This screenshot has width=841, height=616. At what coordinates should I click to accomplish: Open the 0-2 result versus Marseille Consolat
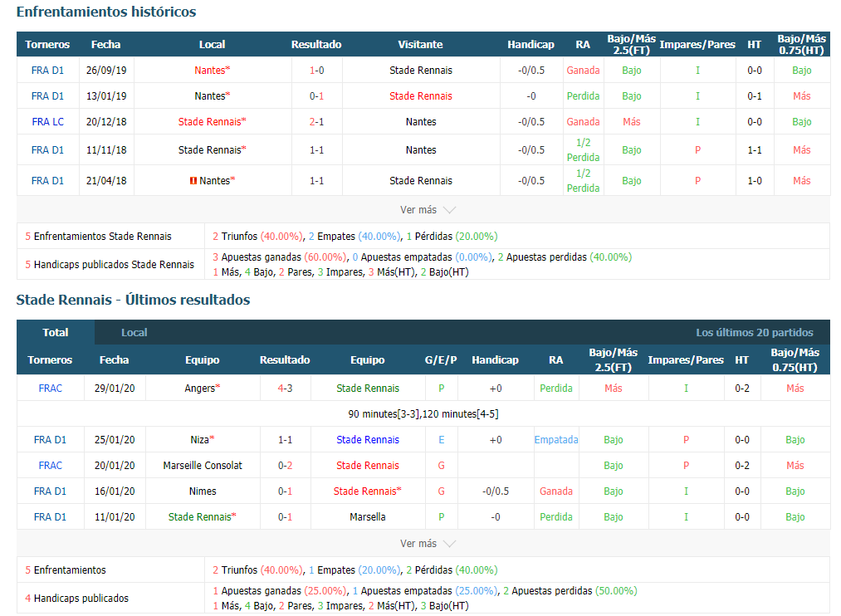coord(286,466)
